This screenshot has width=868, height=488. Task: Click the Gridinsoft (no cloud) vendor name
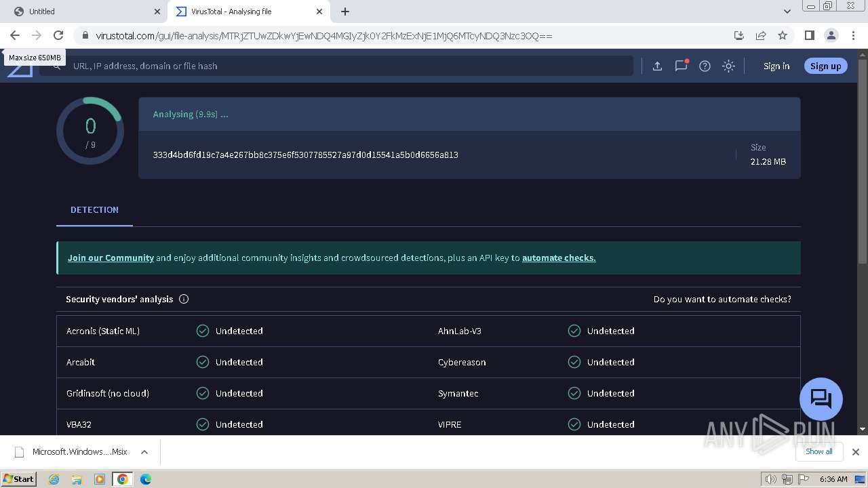(x=108, y=393)
